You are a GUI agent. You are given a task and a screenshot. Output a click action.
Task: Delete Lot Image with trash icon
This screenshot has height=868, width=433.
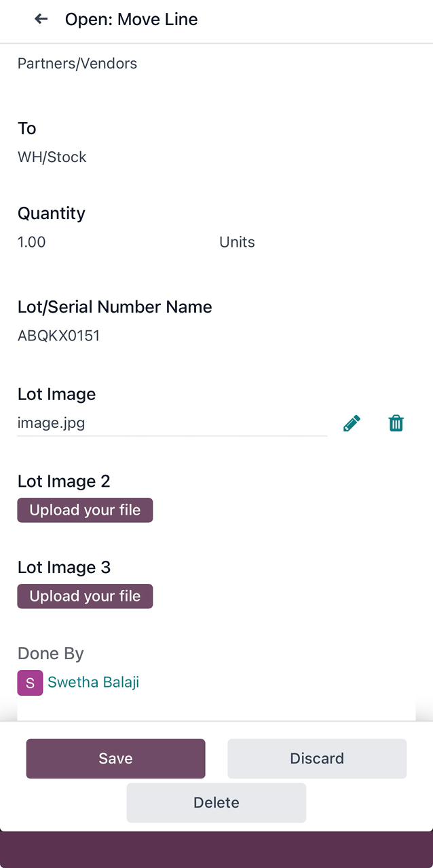tap(396, 424)
